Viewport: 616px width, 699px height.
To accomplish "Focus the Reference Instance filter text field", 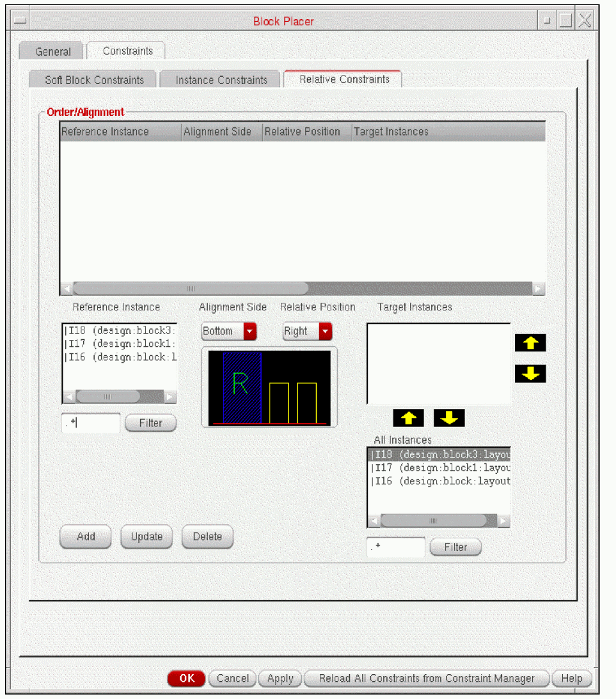I will [x=91, y=422].
